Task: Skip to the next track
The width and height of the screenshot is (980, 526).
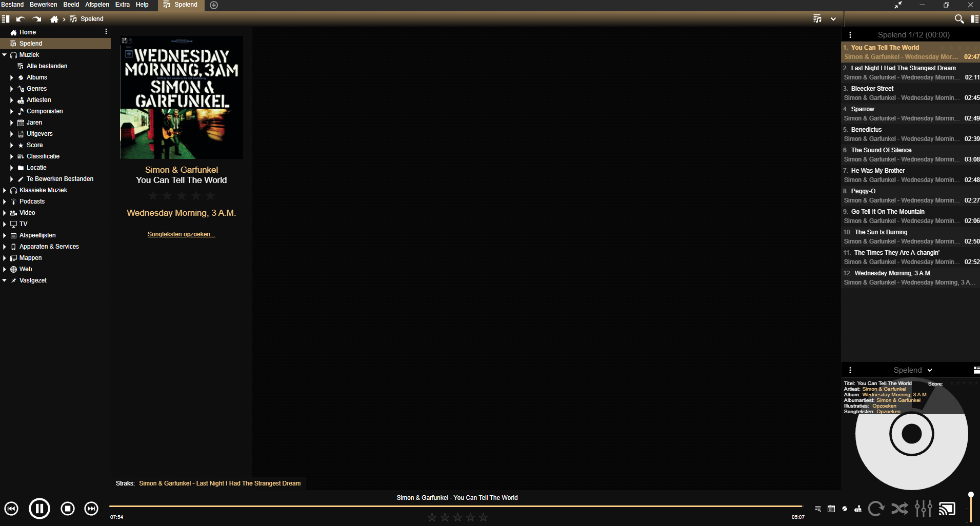Action: [x=91, y=509]
